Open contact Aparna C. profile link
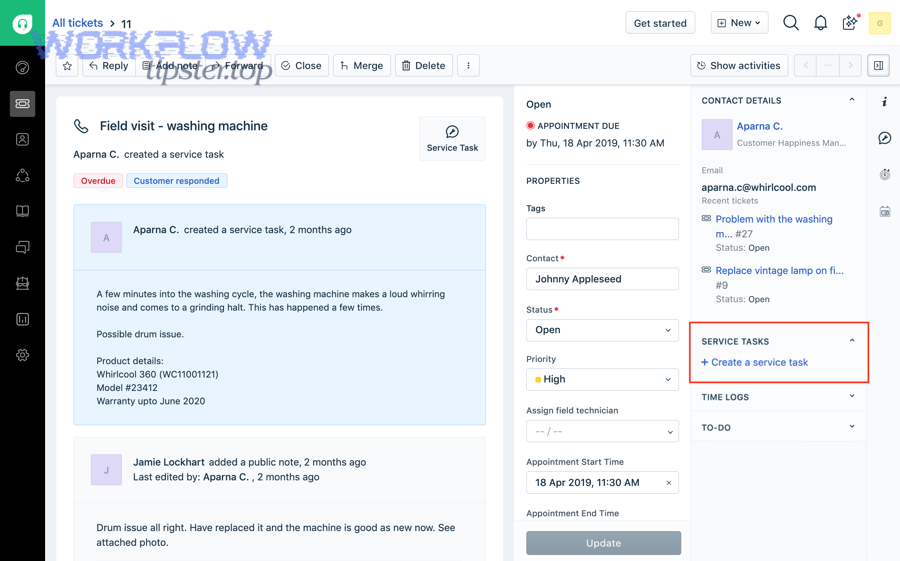The image size is (900, 561). coord(759,126)
